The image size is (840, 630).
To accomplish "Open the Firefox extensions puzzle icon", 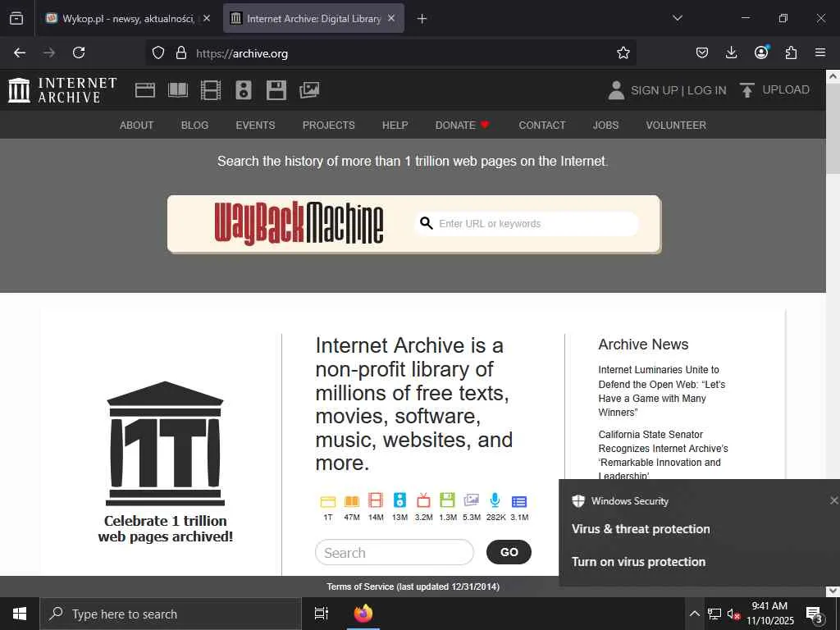I will click(791, 52).
